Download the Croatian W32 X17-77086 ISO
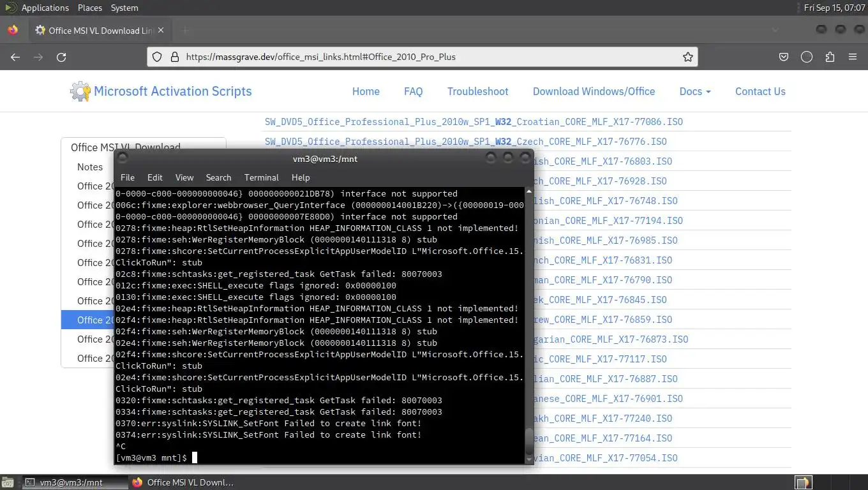Image resolution: width=868 pixels, height=490 pixels. point(474,122)
